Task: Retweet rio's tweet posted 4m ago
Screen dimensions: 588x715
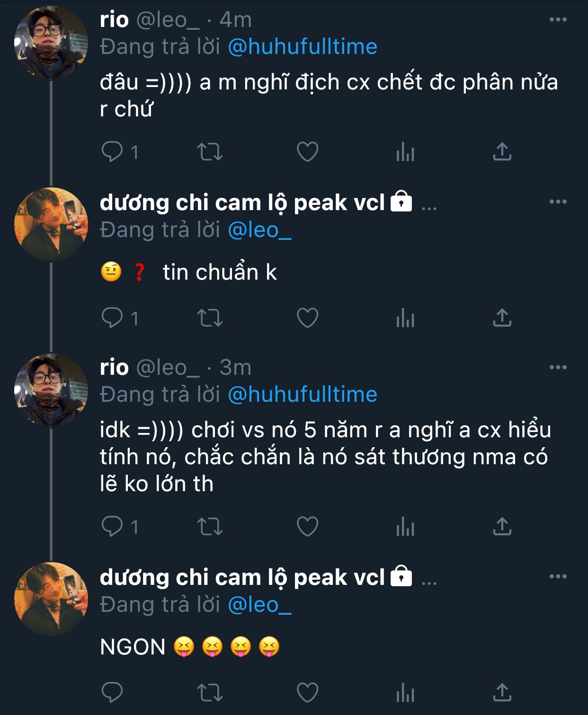Action: pyautogui.click(x=210, y=152)
